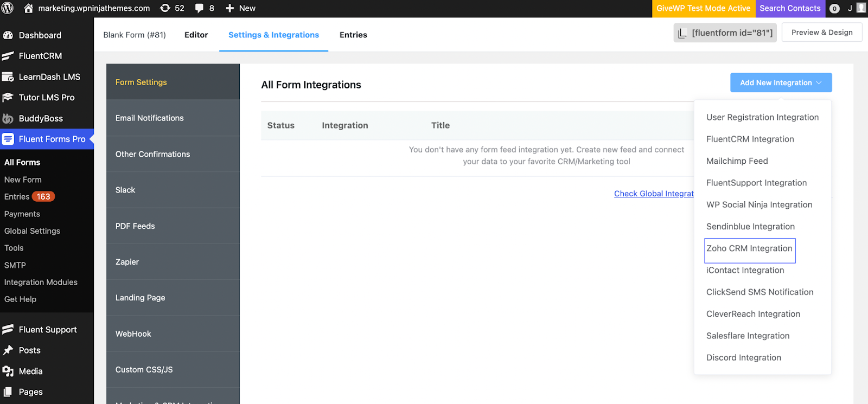Click the Integration column header
Screen dimensions: 868x404
(345, 125)
